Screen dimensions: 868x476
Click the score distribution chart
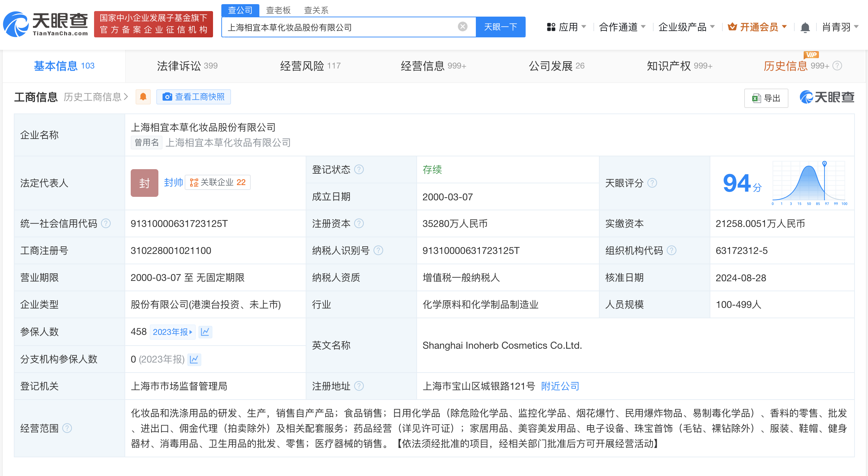[x=809, y=183]
